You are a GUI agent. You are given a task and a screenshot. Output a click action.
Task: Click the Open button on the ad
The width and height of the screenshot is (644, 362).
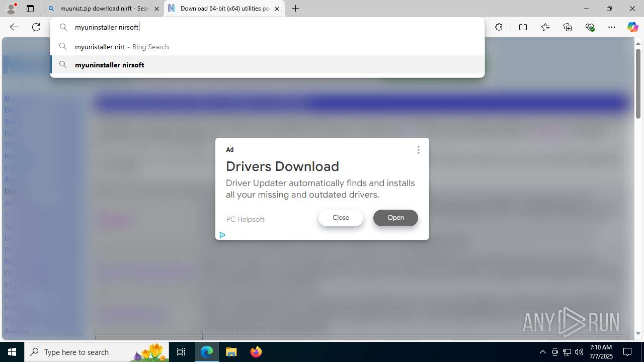point(395,218)
